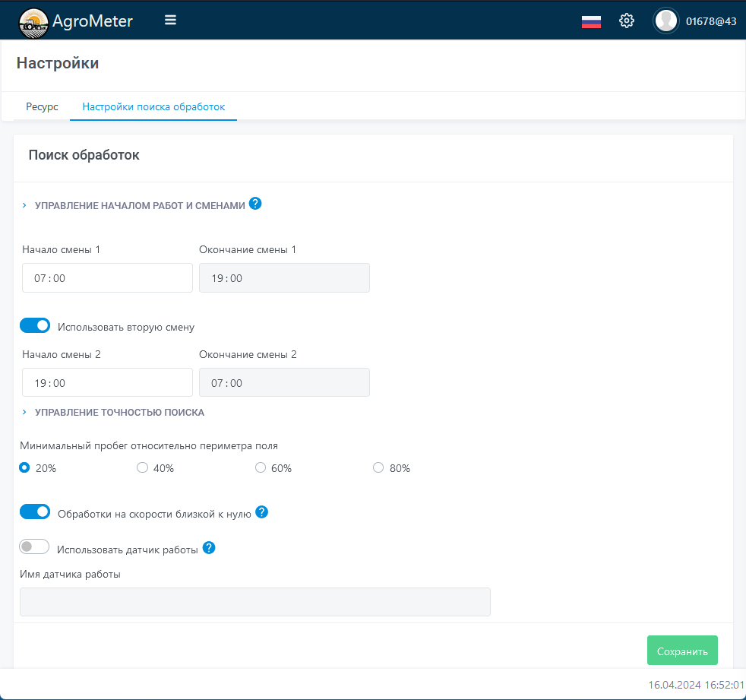The width and height of the screenshot is (746, 700).
Task: Click the AgroMeter logo icon
Action: click(33, 21)
